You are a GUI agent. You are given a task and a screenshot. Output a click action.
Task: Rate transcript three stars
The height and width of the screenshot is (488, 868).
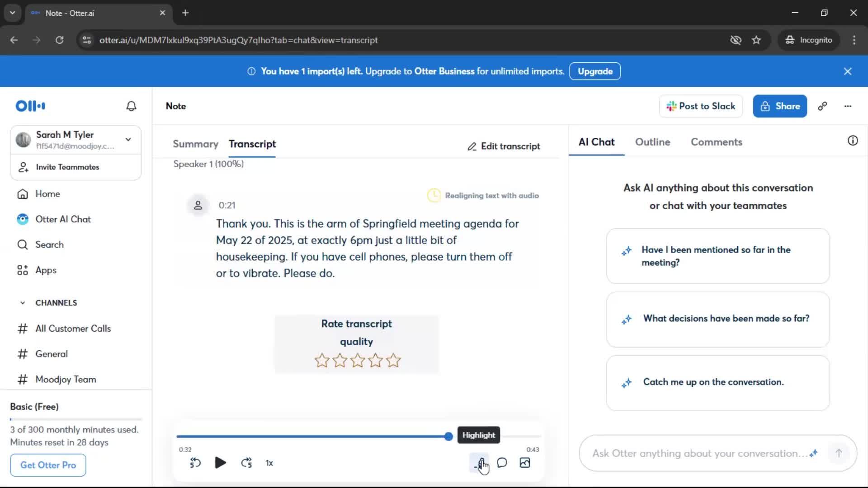[x=358, y=361]
